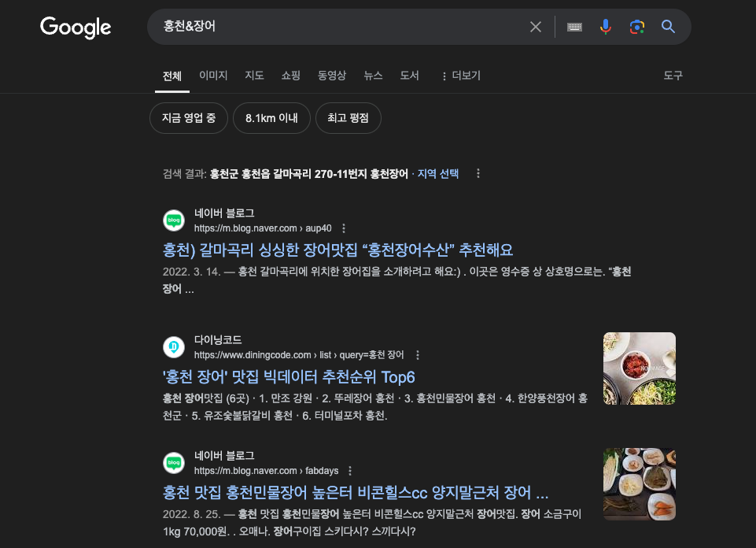Start voice search with microphone icon
Viewport: 756px width, 548px height.
pyautogui.click(x=606, y=27)
